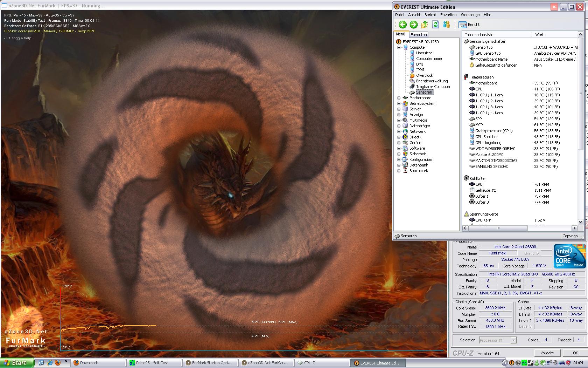Click the taskbar clock showing 01:04
The width and height of the screenshot is (588, 368).
tap(578, 363)
